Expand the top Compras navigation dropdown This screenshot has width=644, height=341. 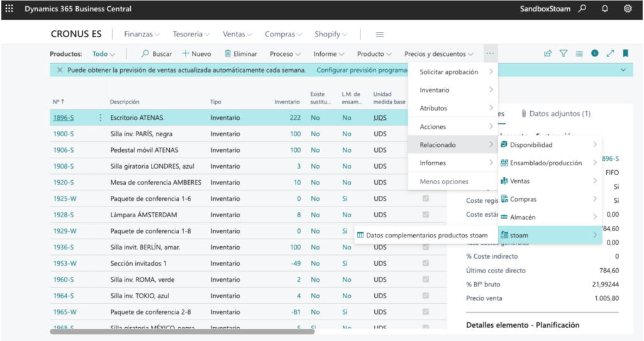283,34
